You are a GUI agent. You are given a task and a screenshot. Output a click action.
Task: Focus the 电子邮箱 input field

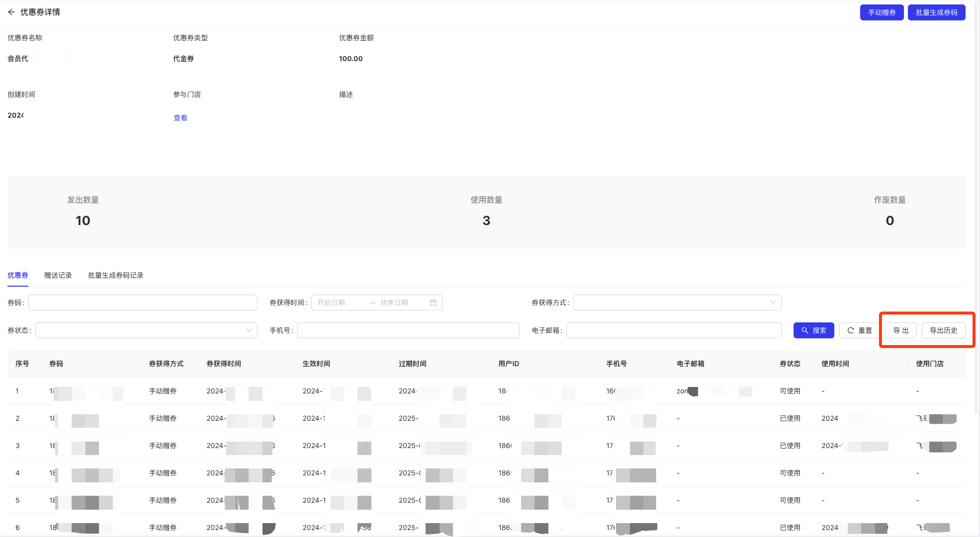click(x=674, y=330)
